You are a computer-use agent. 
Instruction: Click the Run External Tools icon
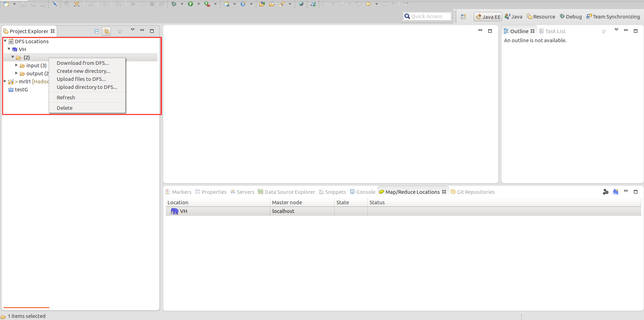pos(207,4)
